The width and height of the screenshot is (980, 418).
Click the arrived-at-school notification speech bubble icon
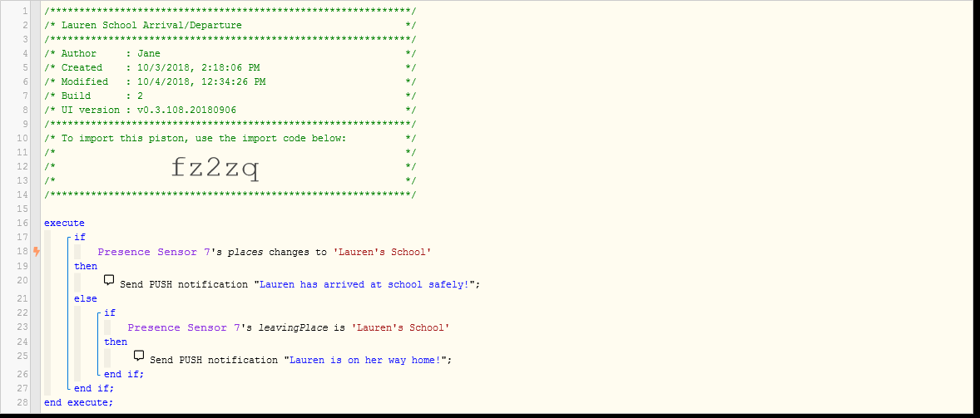[109, 280]
